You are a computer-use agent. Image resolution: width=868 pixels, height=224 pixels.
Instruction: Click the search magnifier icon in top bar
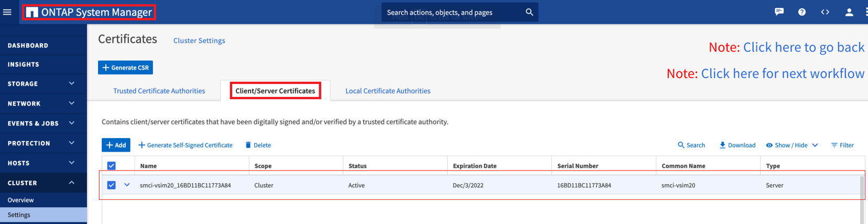[x=529, y=12]
